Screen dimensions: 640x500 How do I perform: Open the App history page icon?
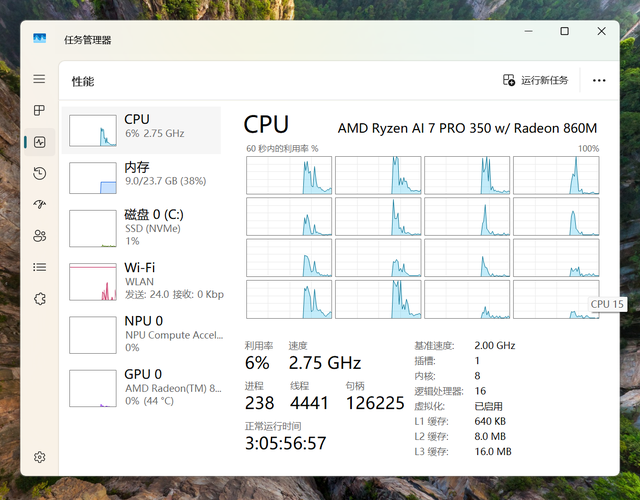coord(40,173)
